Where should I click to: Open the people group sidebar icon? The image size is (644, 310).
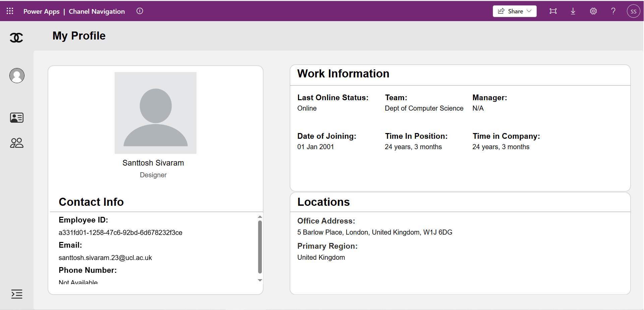[x=17, y=143]
